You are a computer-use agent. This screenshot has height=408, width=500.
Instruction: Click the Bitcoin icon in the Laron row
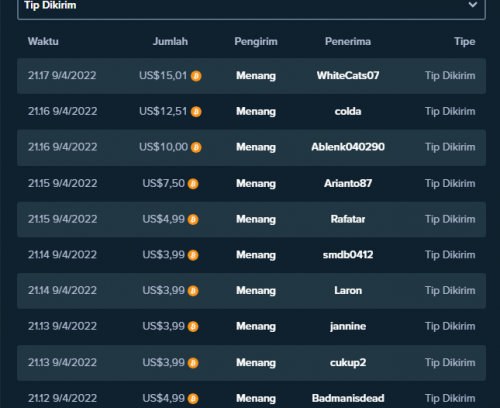193,291
